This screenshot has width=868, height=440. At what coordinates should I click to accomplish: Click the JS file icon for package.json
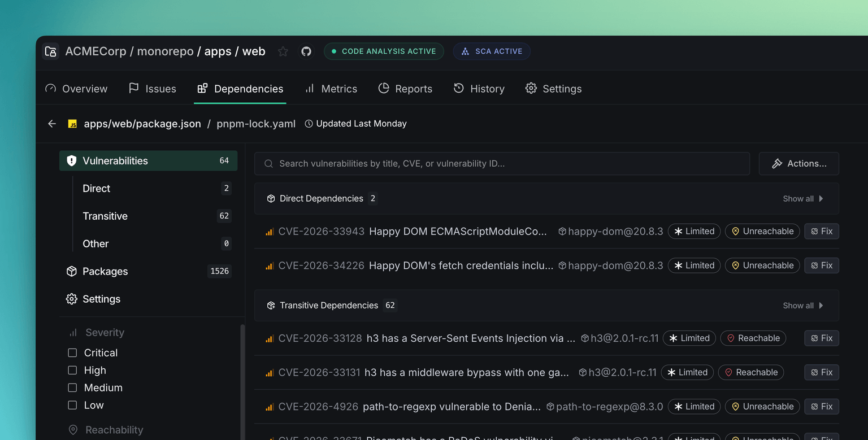point(72,124)
